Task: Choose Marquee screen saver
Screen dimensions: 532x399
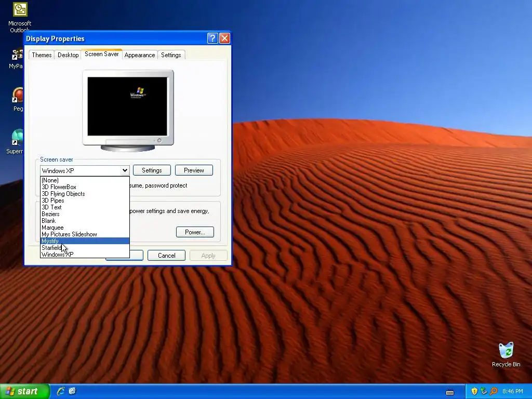Action: pyautogui.click(x=85, y=228)
